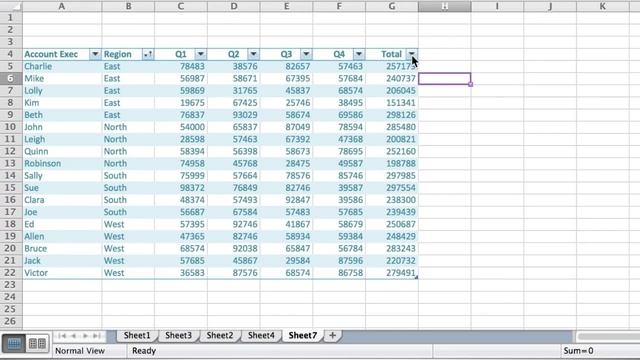
Task: Click cell containing Charlie
Action: pos(62,67)
